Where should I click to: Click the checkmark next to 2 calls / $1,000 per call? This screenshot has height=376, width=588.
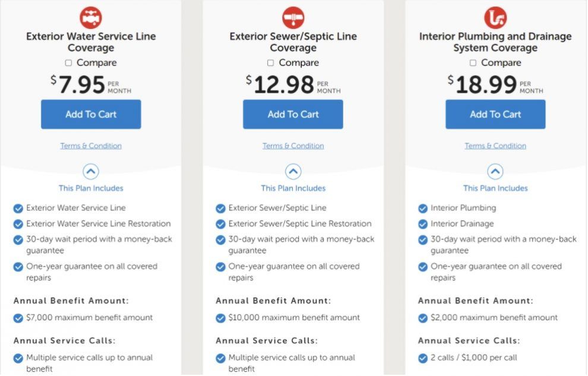pos(423,358)
